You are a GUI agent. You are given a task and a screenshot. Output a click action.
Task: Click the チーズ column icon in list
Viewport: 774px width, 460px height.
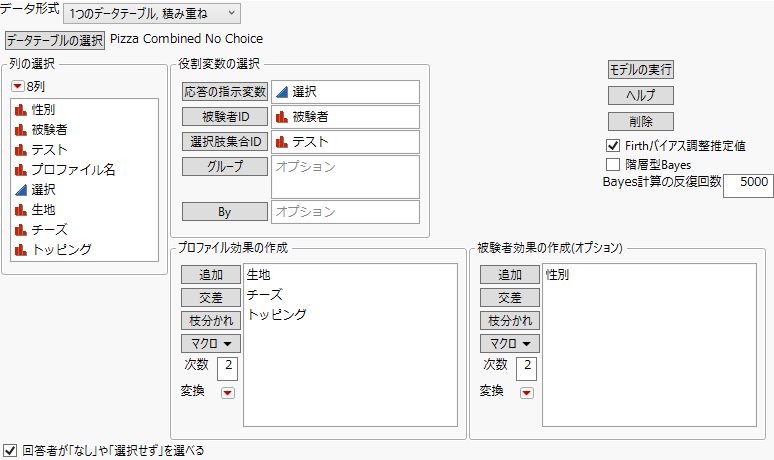point(20,229)
